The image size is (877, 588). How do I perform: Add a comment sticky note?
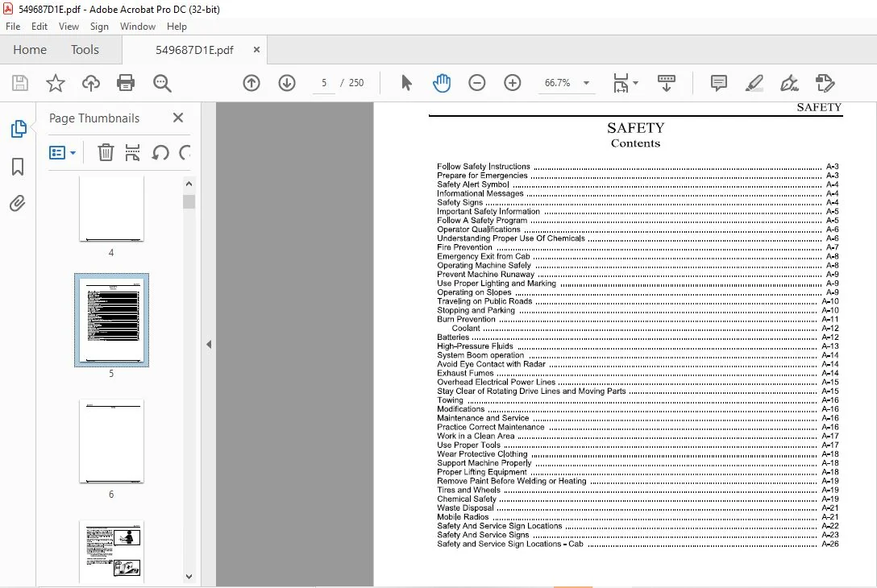click(x=719, y=83)
